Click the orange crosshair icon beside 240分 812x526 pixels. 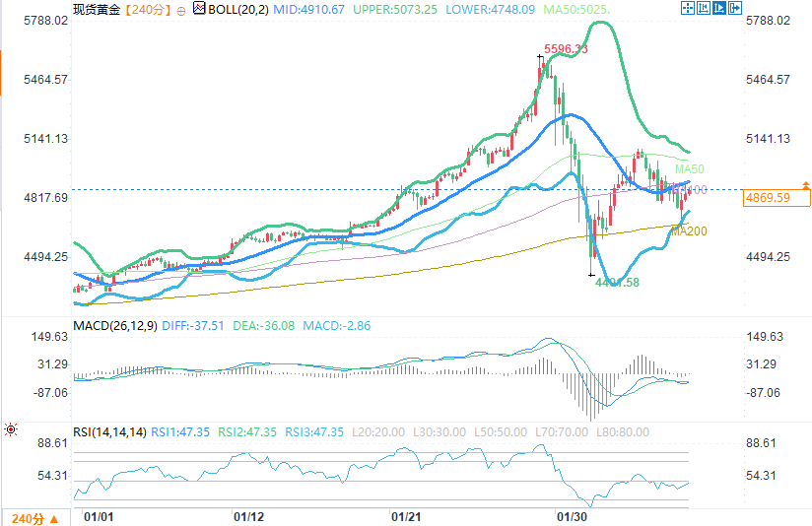pyautogui.click(x=180, y=10)
